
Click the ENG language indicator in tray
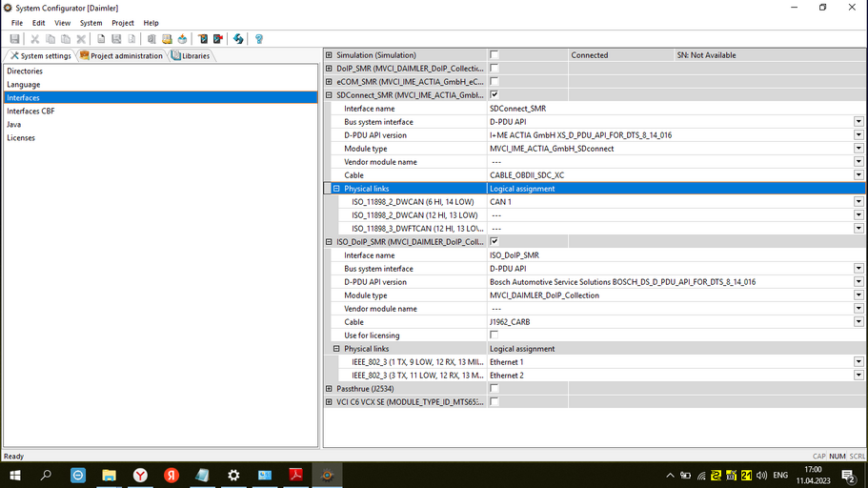[780, 476]
